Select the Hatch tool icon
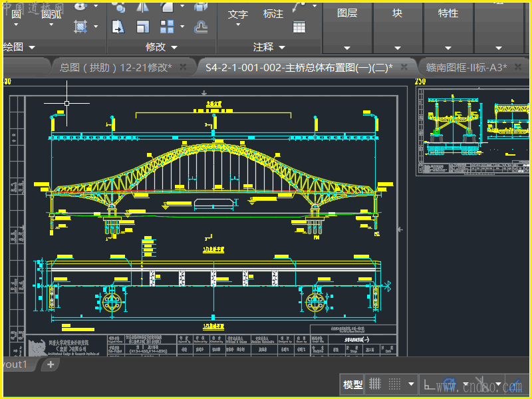Image resolution: width=532 pixels, height=399 pixels. point(80,27)
